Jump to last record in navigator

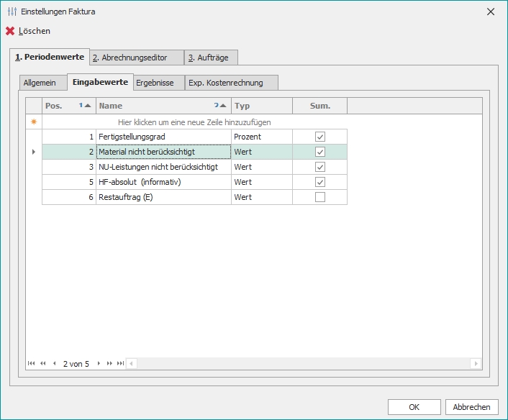point(120,364)
